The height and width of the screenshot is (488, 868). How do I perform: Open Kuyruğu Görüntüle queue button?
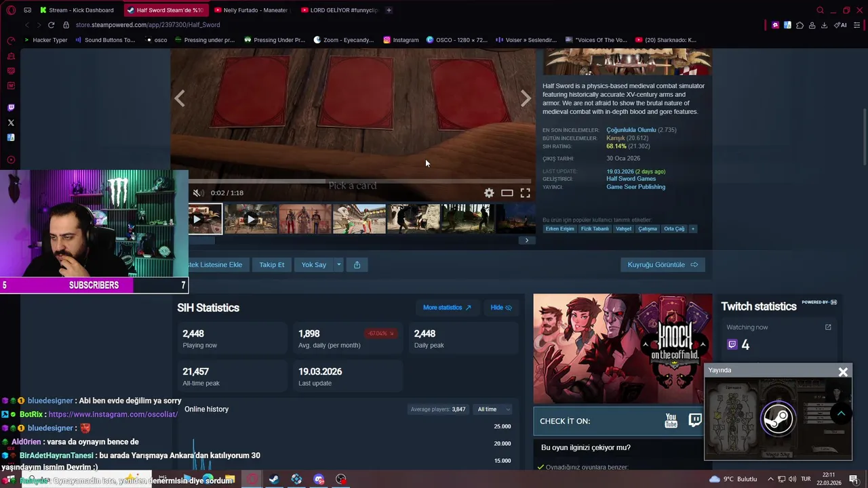click(x=663, y=264)
